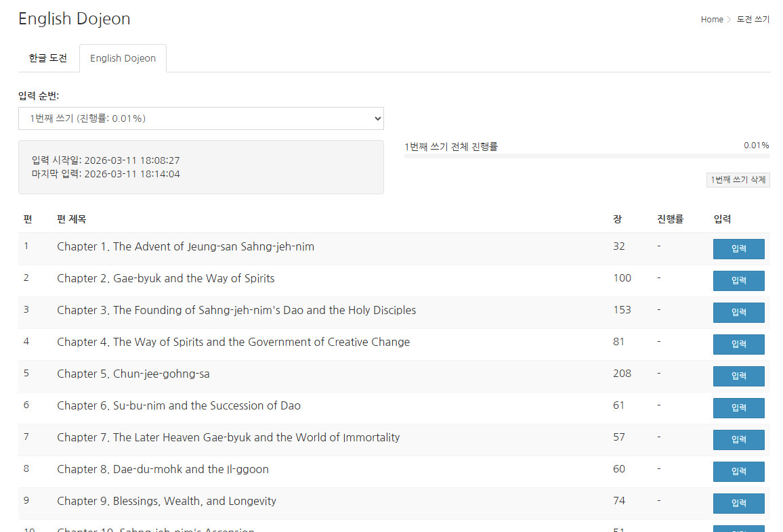Click 입력 button for Chapter 3
Image resolution: width=783 pixels, height=532 pixels.
tap(738, 313)
